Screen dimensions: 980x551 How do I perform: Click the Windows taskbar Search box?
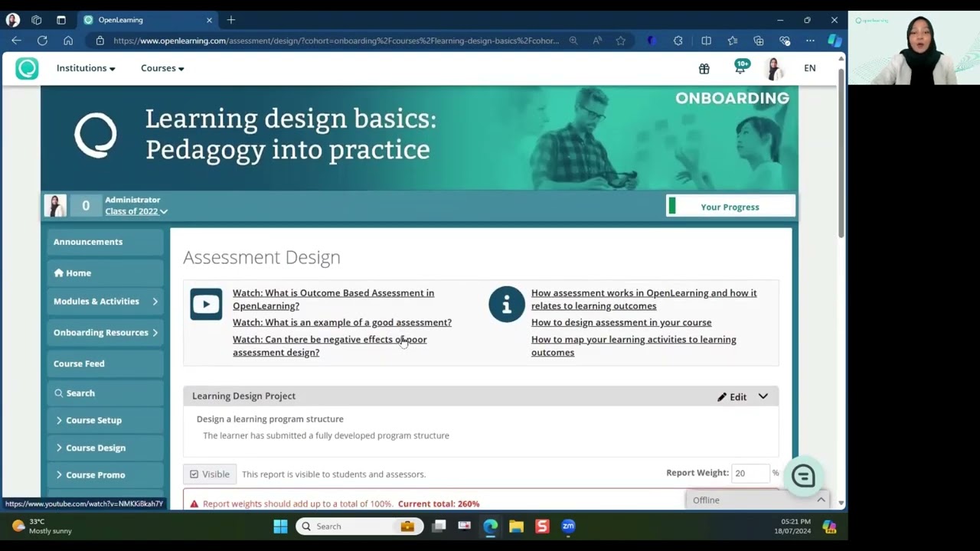point(360,527)
